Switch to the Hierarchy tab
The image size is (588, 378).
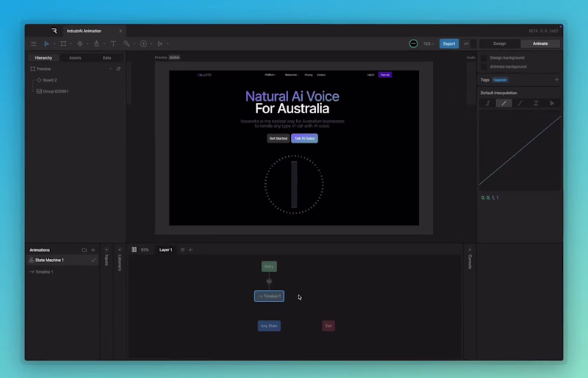[x=43, y=58]
